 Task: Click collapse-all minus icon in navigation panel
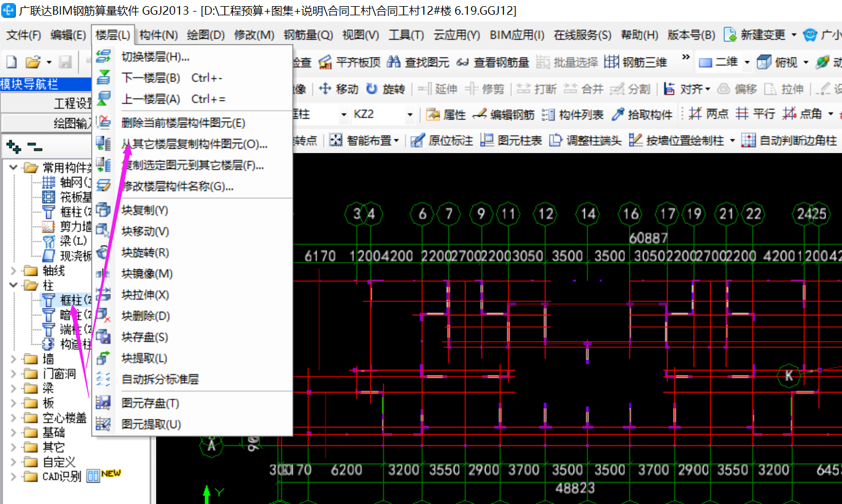pos(35,148)
